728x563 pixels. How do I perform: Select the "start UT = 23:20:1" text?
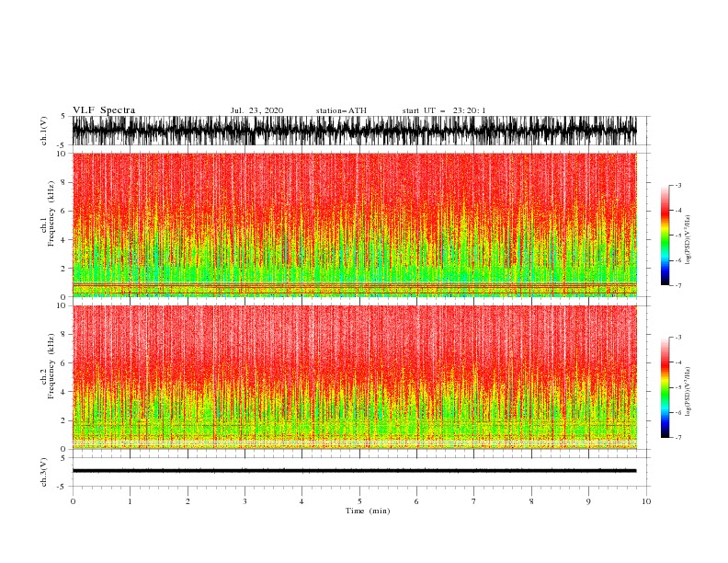tap(444, 110)
